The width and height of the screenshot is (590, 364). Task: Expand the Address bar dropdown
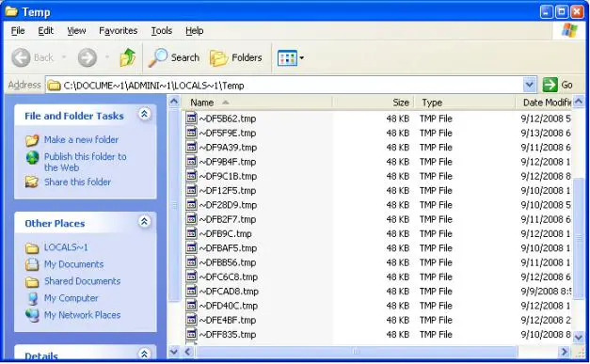tap(529, 85)
